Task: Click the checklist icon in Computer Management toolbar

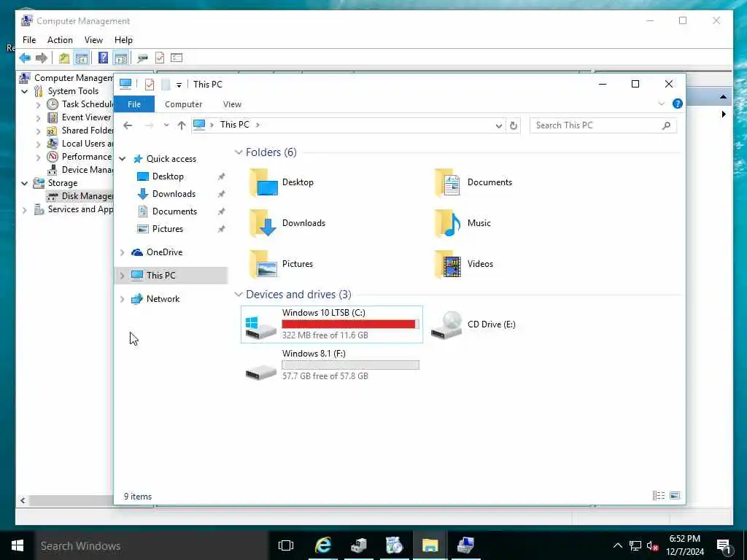Action: click(160, 58)
